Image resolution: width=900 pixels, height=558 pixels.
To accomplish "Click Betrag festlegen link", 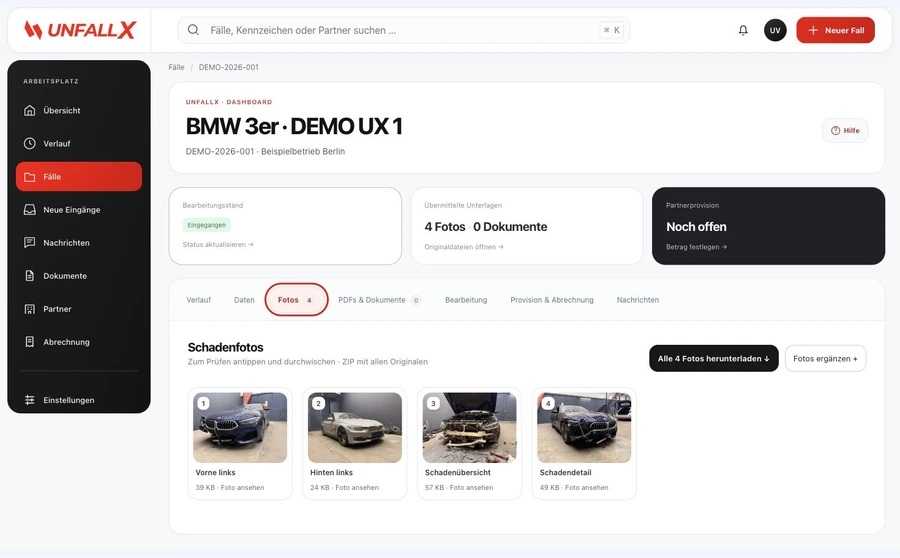I will tap(696, 247).
